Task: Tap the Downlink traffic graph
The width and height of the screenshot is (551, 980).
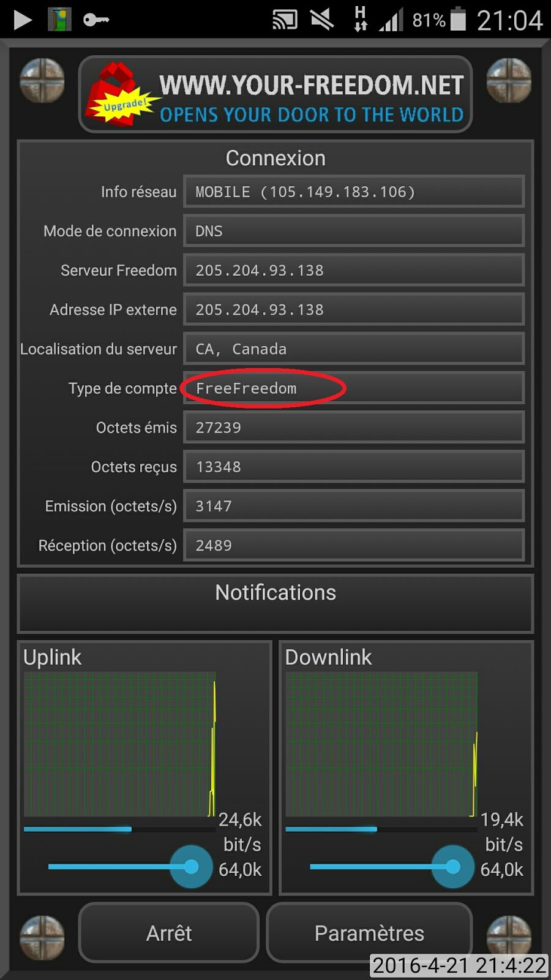Action: 381,744
